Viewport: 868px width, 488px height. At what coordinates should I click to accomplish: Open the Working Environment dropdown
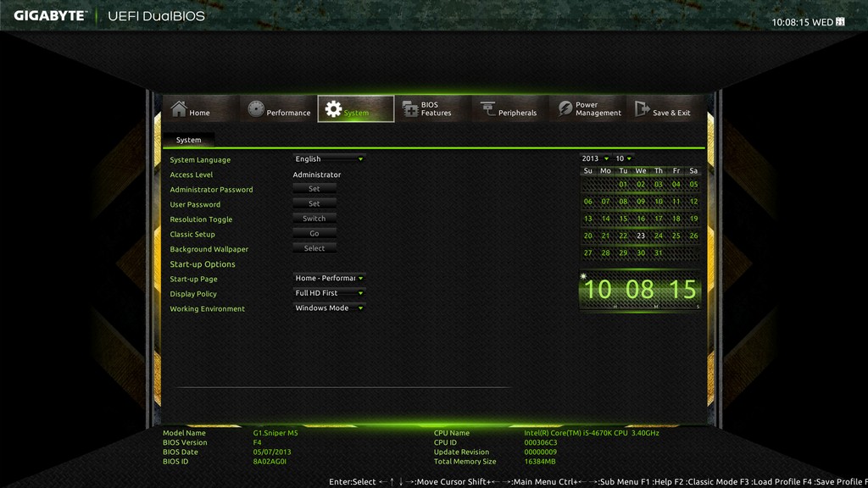pyautogui.click(x=329, y=308)
